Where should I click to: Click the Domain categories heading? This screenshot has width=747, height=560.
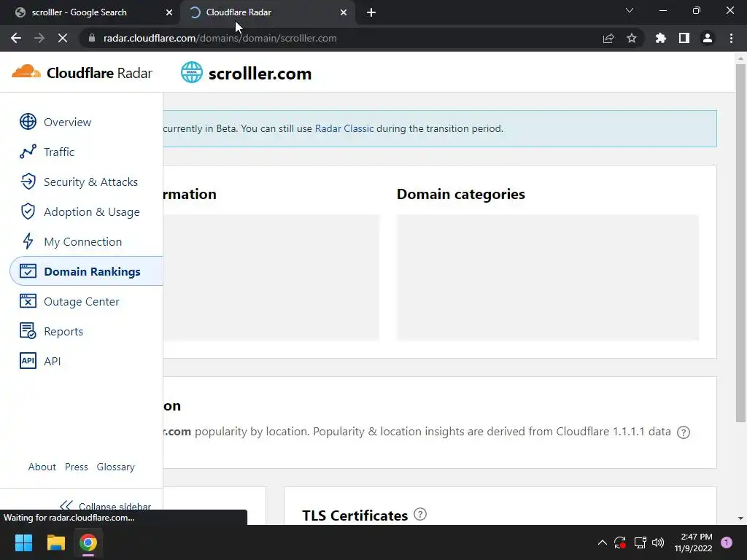pos(461,194)
